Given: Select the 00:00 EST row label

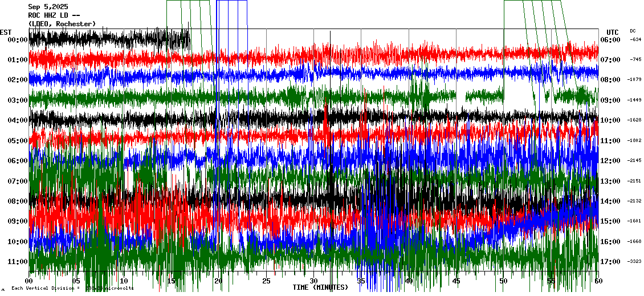Looking at the screenshot, I should [x=17, y=40].
